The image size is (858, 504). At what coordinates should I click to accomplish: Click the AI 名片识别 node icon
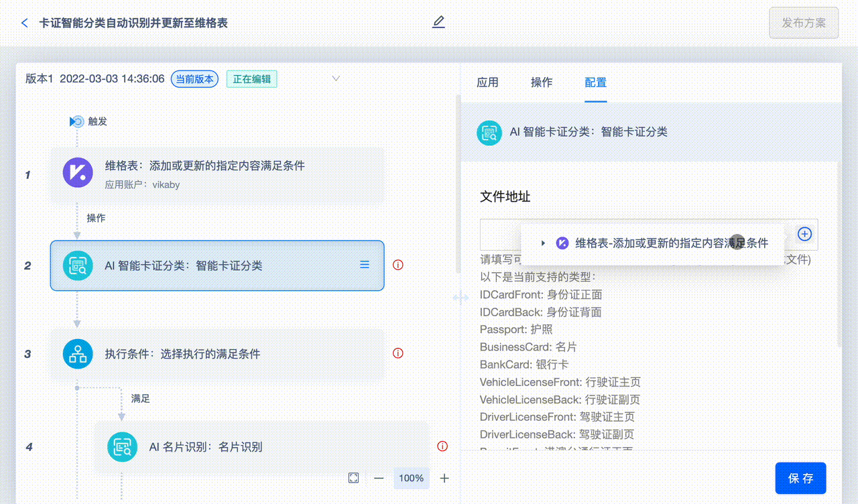123,446
